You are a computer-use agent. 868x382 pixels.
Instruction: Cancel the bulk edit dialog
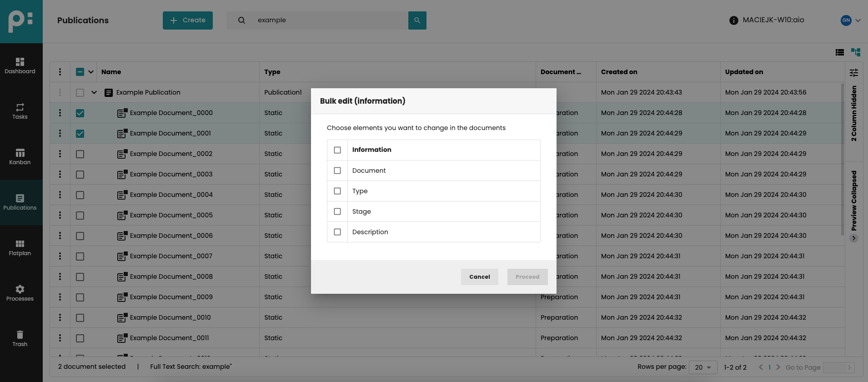coord(479,277)
